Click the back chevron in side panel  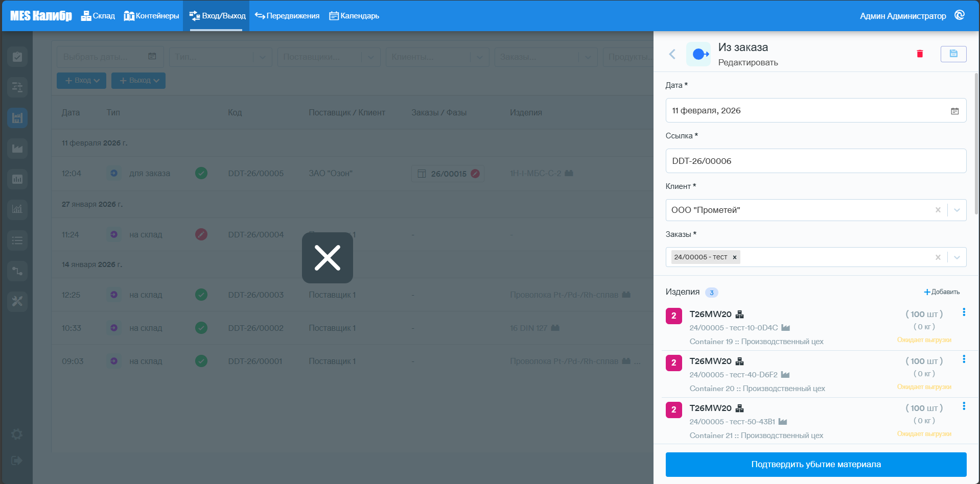[672, 54]
